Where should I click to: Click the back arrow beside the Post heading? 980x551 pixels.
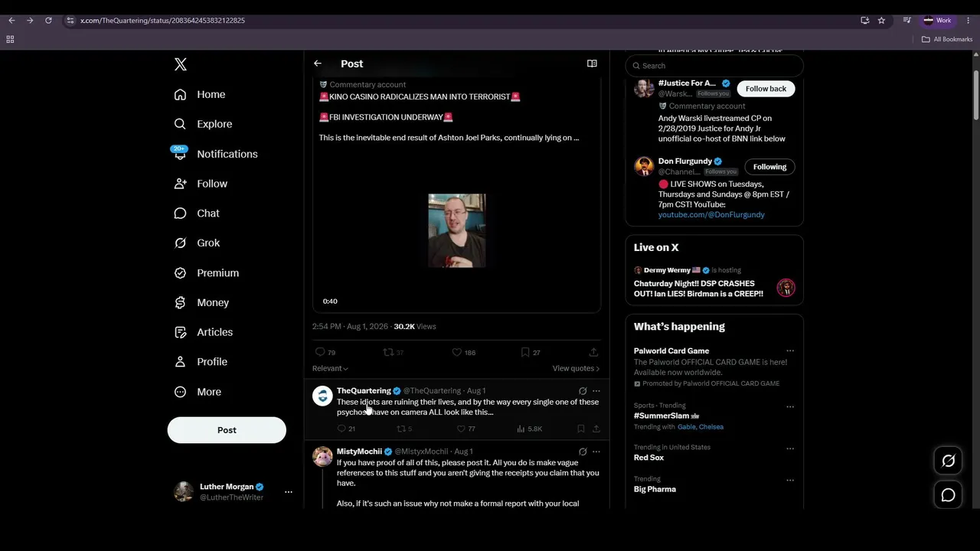tap(318, 64)
